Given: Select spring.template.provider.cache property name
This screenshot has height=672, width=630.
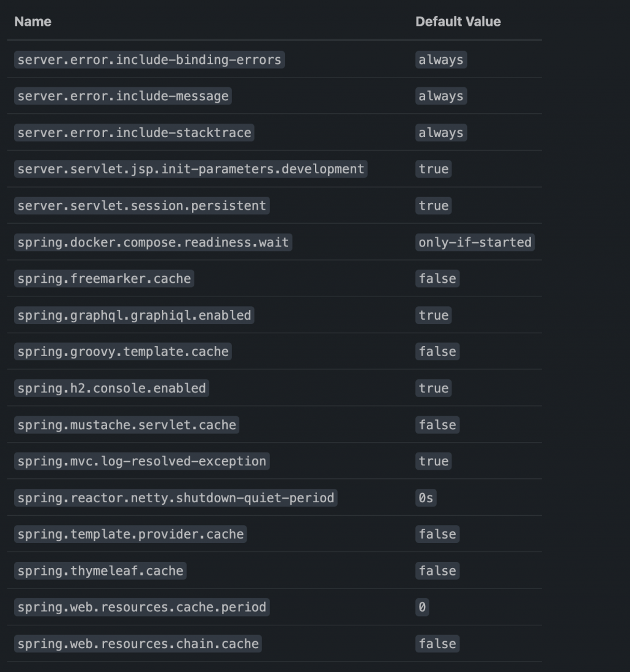Looking at the screenshot, I should point(130,534).
